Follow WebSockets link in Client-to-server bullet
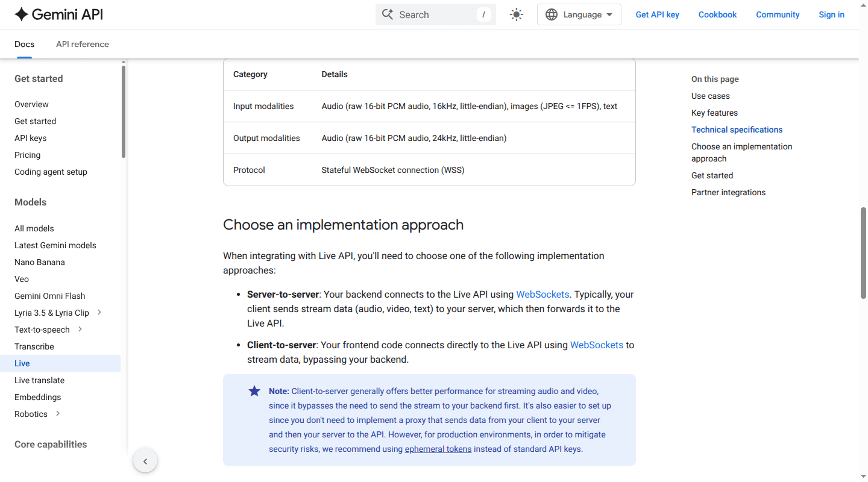 click(x=597, y=345)
